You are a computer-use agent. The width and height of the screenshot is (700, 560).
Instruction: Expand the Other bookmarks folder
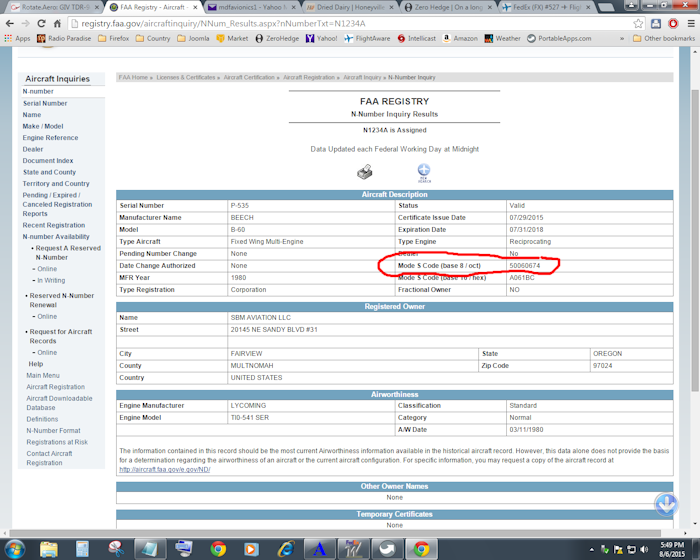pyautogui.click(x=663, y=38)
